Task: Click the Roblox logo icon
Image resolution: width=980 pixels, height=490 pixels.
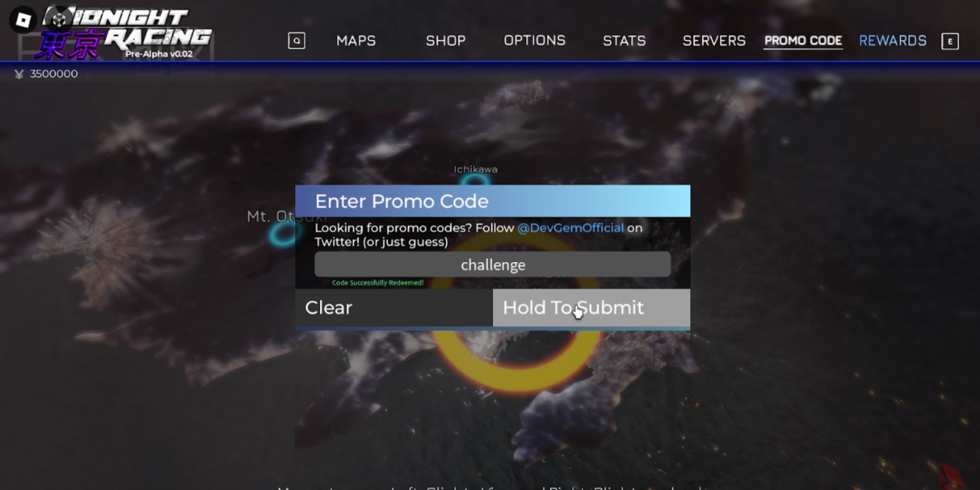Action: [x=22, y=19]
